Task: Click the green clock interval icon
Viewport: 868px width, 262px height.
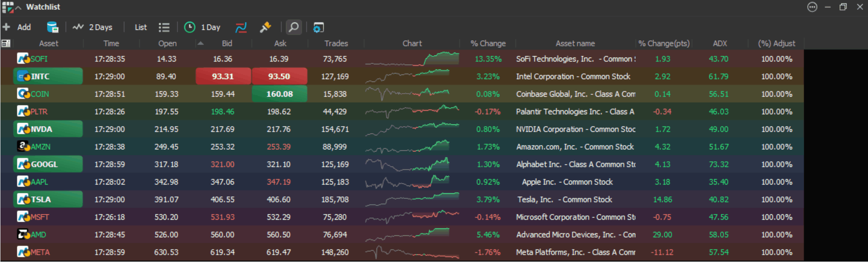Action: click(x=190, y=27)
